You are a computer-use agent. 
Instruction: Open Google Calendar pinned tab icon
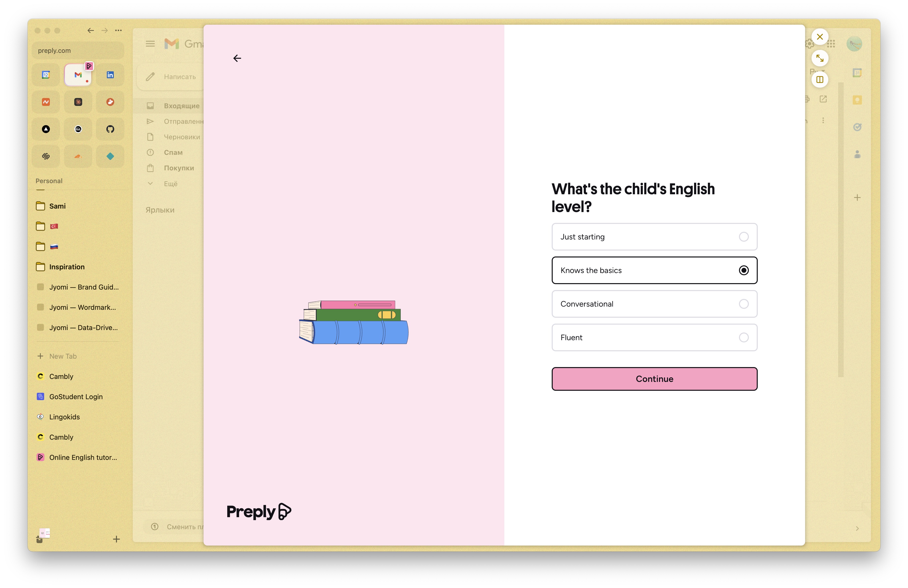tap(46, 75)
